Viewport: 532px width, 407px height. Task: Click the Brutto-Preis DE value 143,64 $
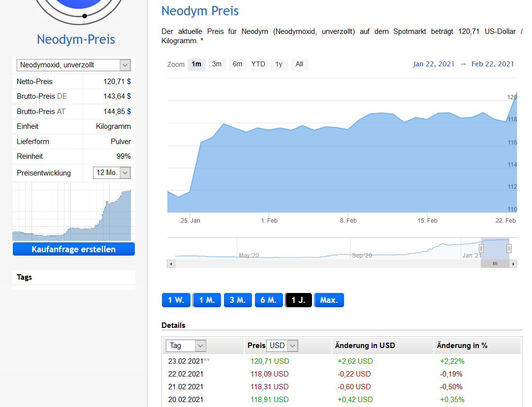pos(117,96)
